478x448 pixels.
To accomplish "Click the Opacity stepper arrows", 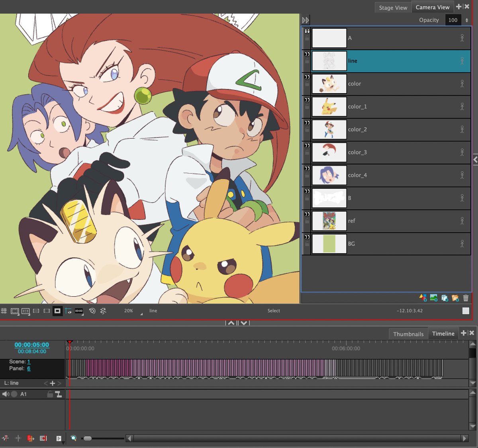I will coord(467,20).
